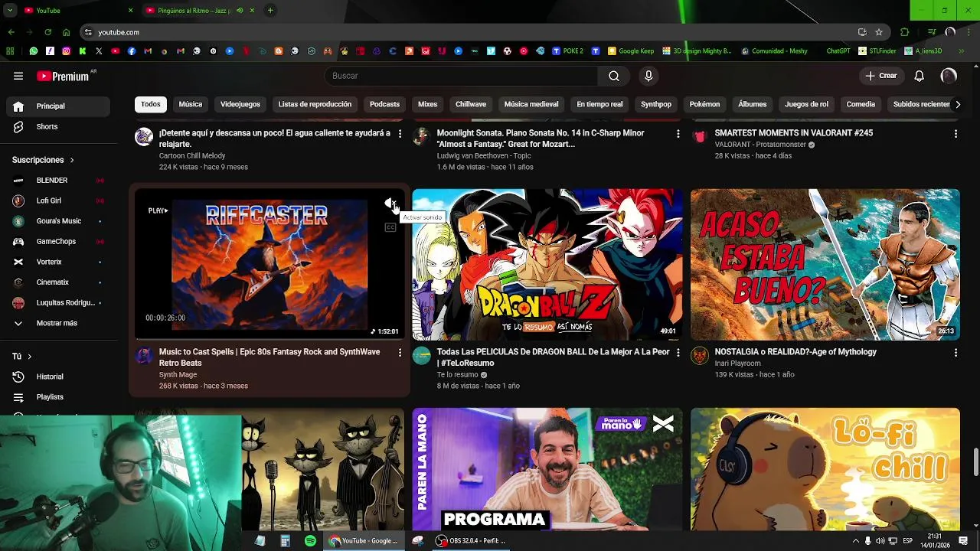This screenshot has width=980, height=551.
Task: Open the Lo-fi chill capybara thumbnail
Action: (825, 468)
